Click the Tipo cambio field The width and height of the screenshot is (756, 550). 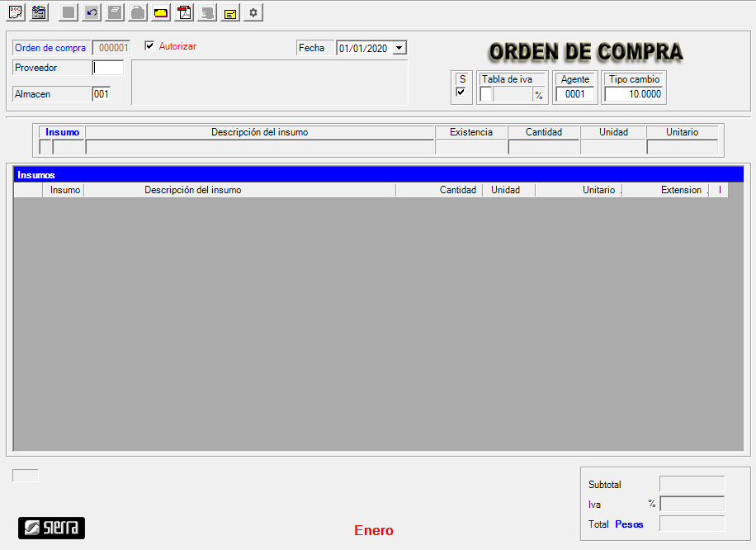pyautogui.click(x=634, y=94)
